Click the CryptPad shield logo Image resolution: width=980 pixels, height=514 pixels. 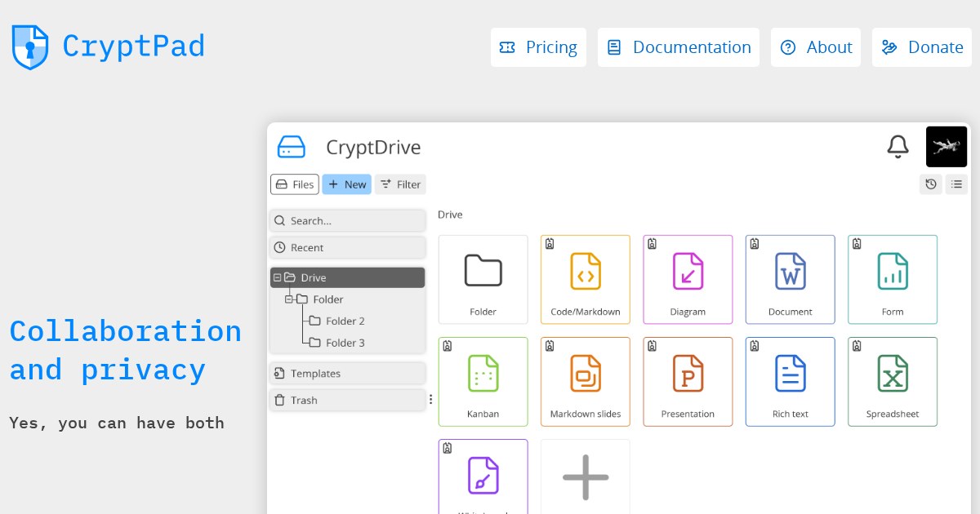pos(30,47)
